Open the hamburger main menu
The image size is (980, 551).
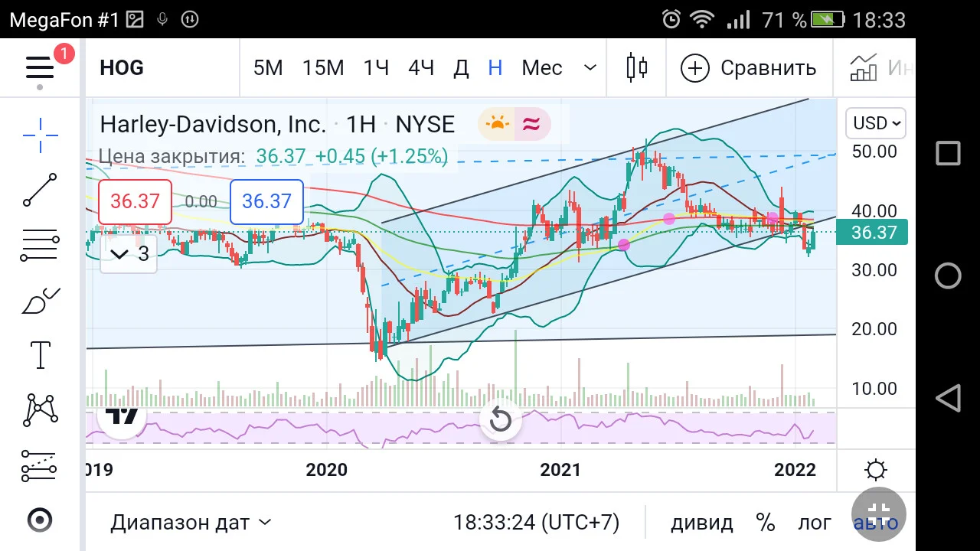coord(40,68)
